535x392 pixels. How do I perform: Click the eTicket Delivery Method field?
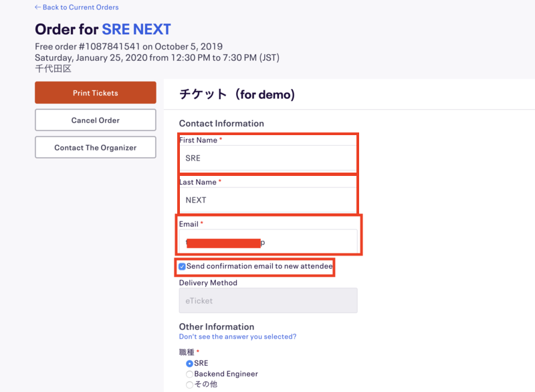[x=268, y=300]
